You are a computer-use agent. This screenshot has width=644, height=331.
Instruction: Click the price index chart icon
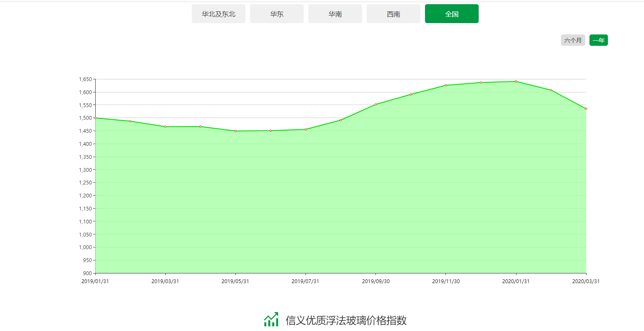pos(271,320)
